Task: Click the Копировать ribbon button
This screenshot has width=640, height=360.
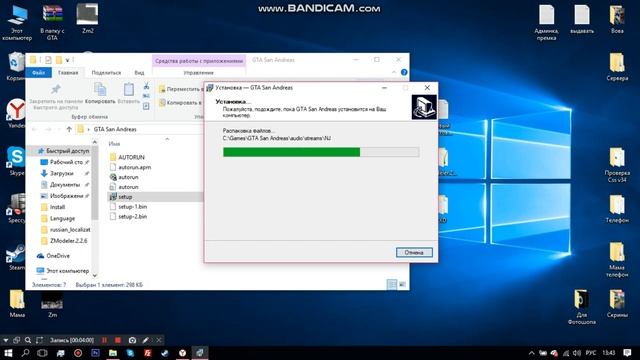Action: [x=100, y=93]
